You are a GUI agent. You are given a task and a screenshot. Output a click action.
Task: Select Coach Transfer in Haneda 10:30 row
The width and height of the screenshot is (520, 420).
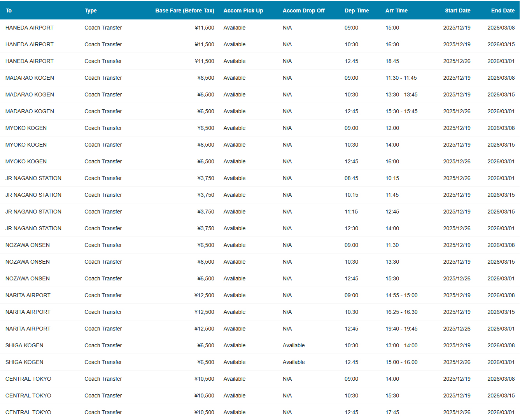(x=103, y=44)
